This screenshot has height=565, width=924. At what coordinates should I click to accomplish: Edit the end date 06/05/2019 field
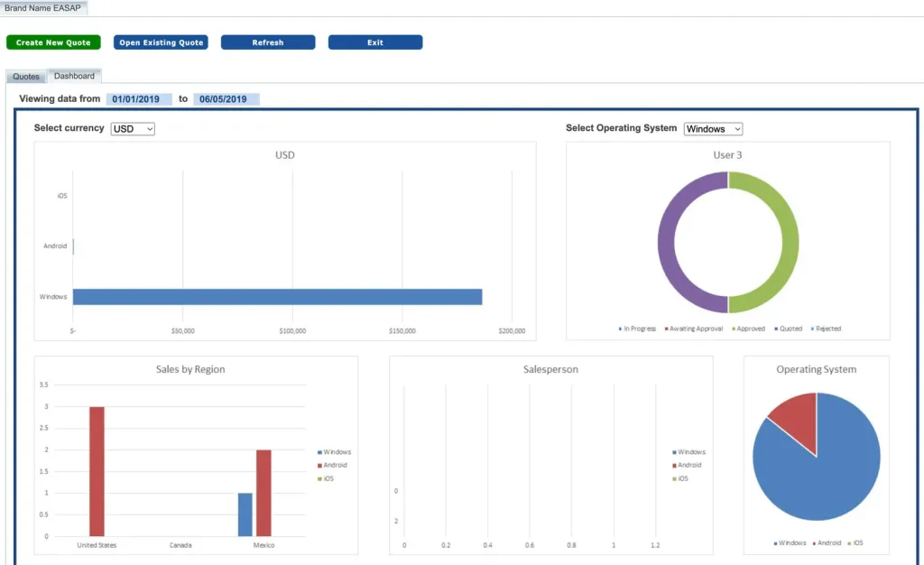[x=226, y=99]
